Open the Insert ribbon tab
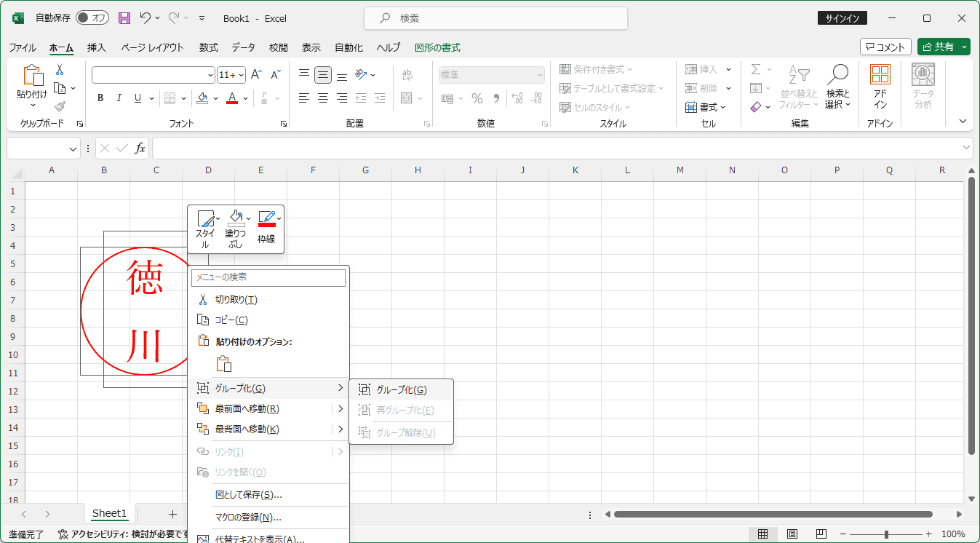980x543 pixels. tap(97, 47)
